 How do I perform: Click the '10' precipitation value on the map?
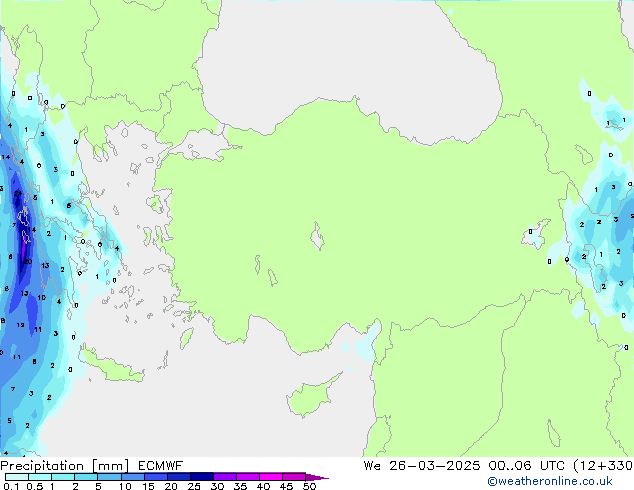[x=42, y=298]
